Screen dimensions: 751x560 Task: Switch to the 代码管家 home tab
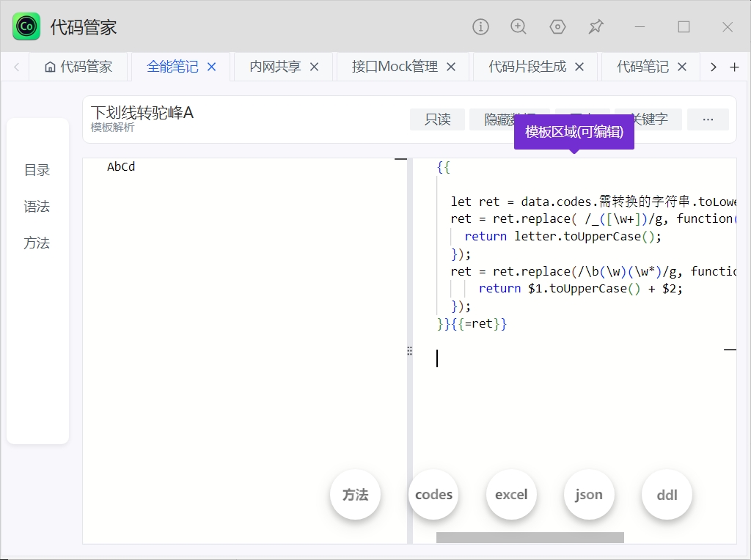click(78, 67)
